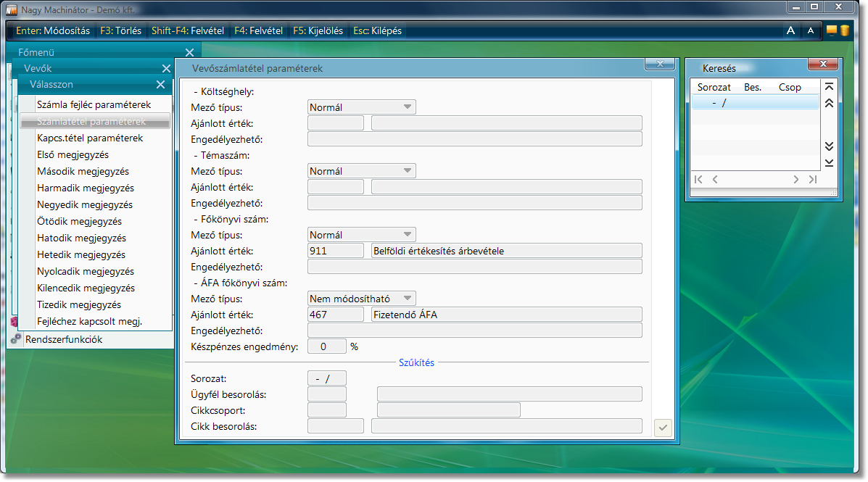Click ÁFA code field containing 467
Viewport: 868px width, 482px height.
click(x=336, y=315)
